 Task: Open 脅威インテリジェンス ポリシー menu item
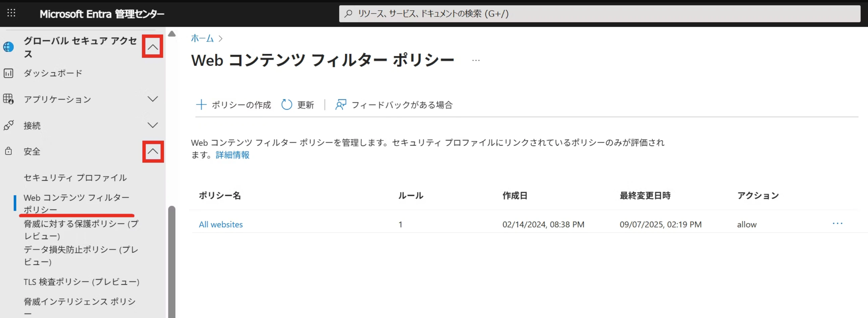tap(80, 307)
